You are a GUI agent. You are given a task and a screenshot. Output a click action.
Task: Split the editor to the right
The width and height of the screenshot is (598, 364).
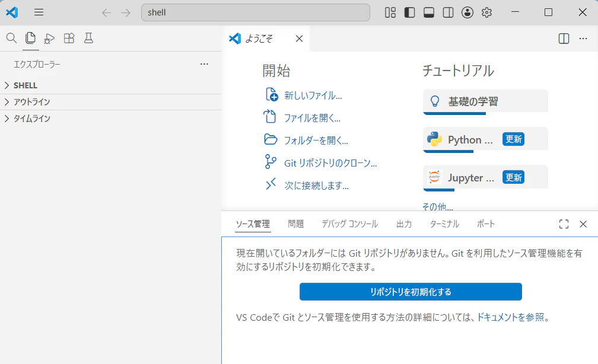(x=564, y=39)
